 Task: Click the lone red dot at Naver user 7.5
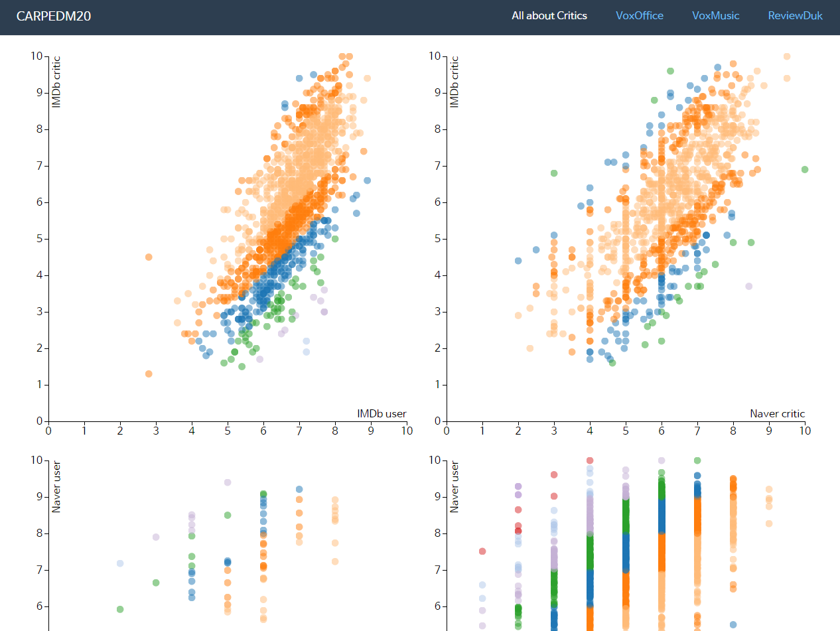pos(482,551)
